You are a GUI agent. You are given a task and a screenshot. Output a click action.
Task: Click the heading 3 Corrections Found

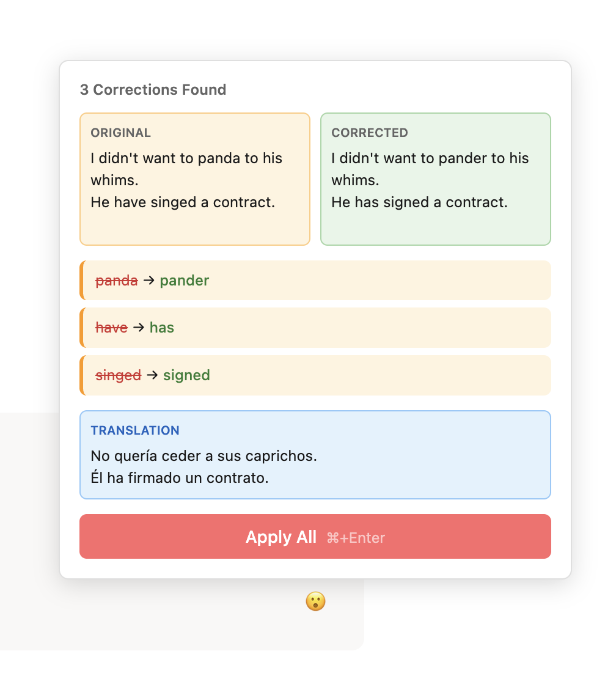point(152,89)
